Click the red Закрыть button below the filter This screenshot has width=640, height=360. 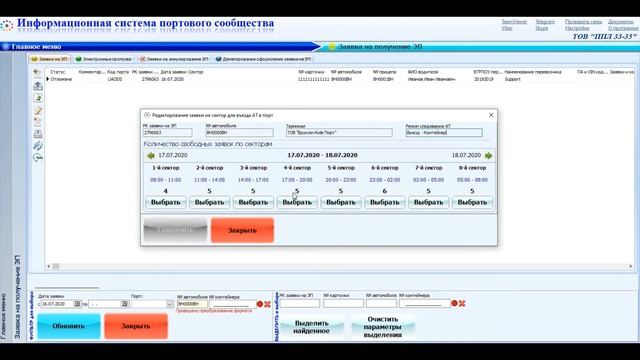(136, 326)
